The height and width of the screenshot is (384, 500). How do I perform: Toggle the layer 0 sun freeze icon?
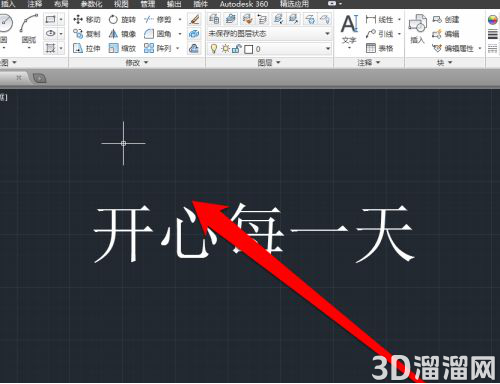(x=225, y=49)
